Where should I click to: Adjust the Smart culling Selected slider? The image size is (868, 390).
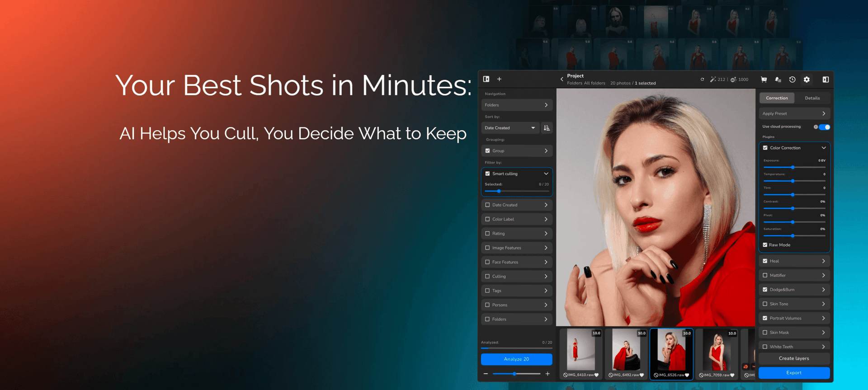(499, 191)
